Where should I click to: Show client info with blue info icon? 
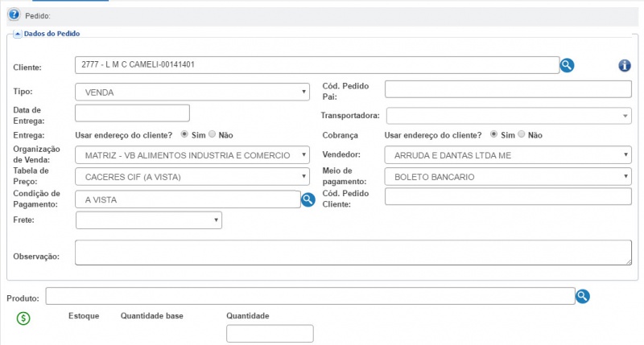625,65
